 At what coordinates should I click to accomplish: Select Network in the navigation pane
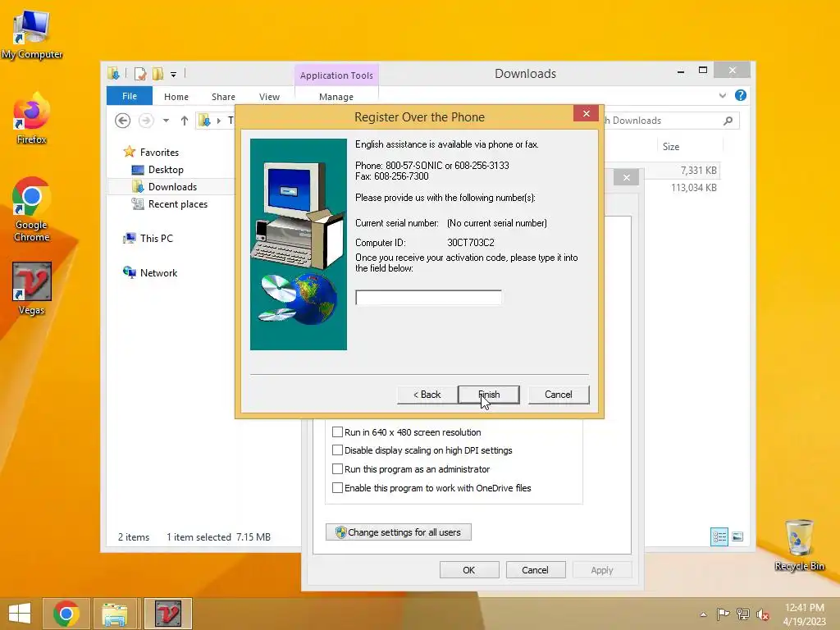(158, 272)
